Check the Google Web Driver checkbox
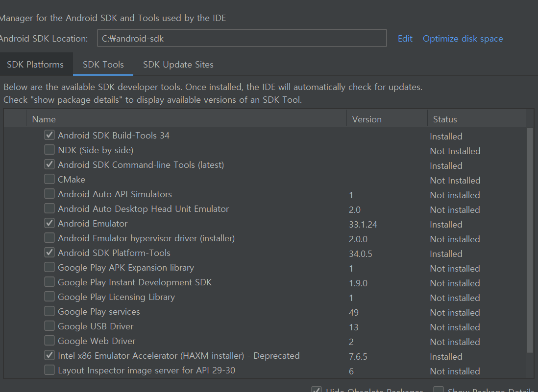The height and width of the screenshot is (392, 538). coord(49,341)
